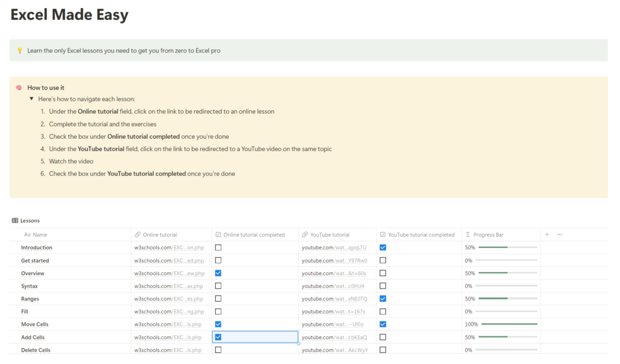620x364 pixels.
Task: Click the Excel Made Easy page title
Action: 70,15
